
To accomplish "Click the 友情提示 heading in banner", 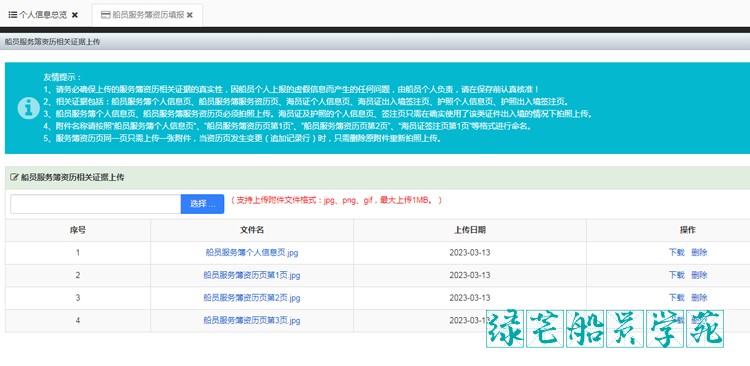I will [63, 77].
